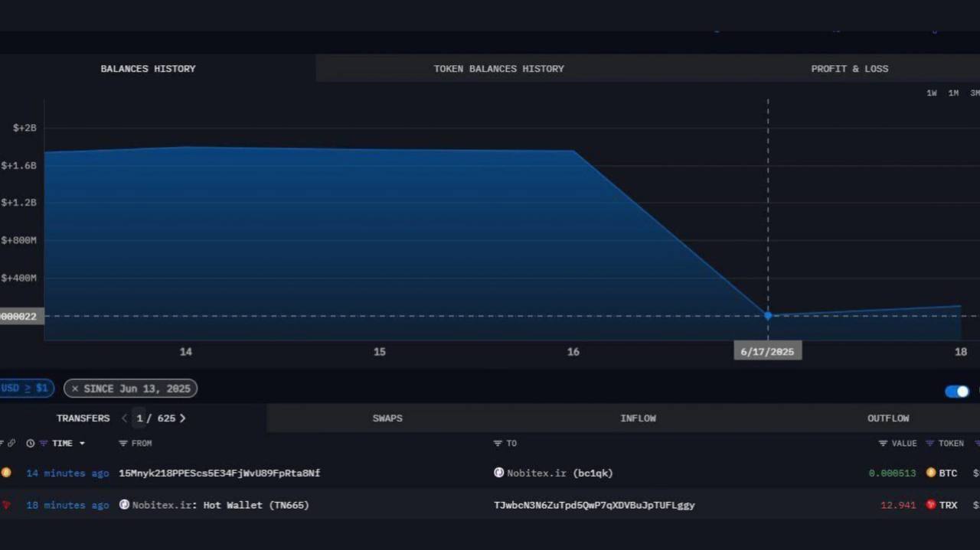Click the TRX token label
The width and height of the screenshot is (980, 550).
[x=948, y=506]
